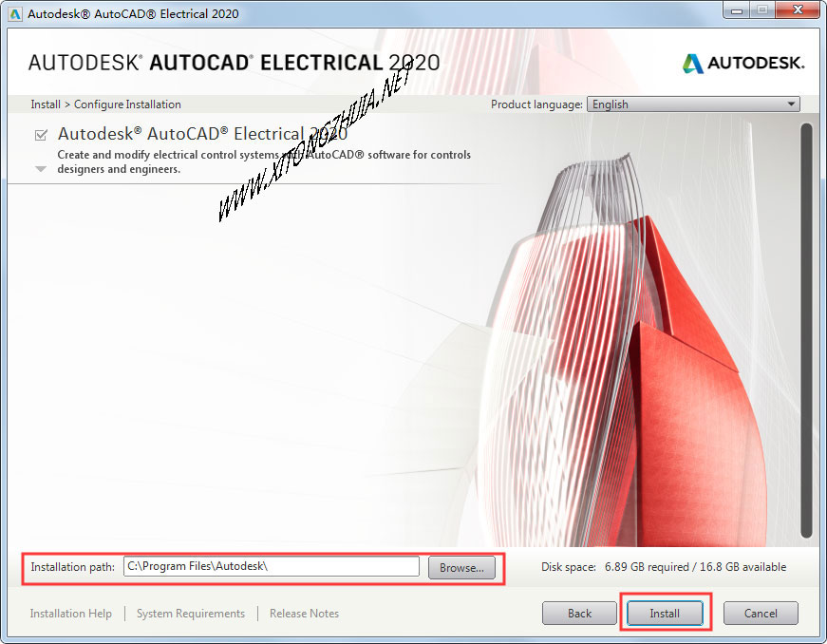Select the Install breadcrumb step

pos(45,104)
